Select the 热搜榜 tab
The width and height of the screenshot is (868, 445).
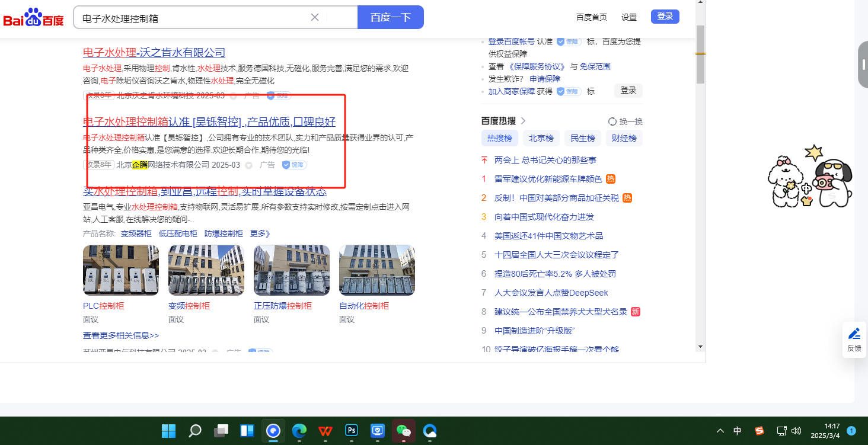pyautogui.click(x=500, y=138)
